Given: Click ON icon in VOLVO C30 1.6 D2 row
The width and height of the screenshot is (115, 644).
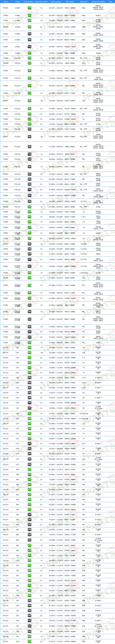Looking at the screenshot, I should pyautogui.click(x=29, y=383).
